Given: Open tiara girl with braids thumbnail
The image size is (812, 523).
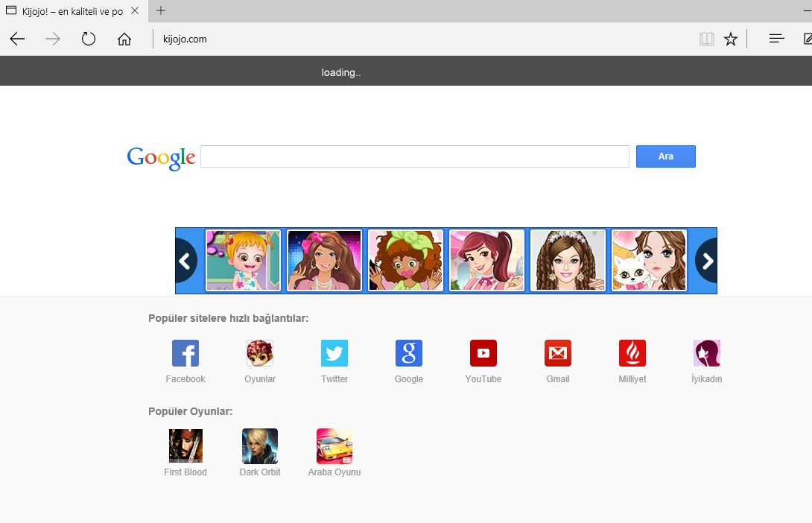Looking at the screenshot, I should 568,261.
